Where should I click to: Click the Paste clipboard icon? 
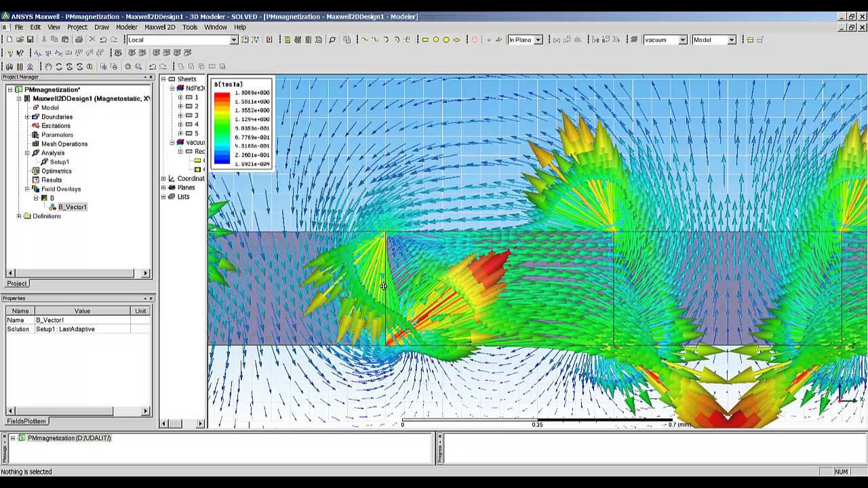click(65, 40)
